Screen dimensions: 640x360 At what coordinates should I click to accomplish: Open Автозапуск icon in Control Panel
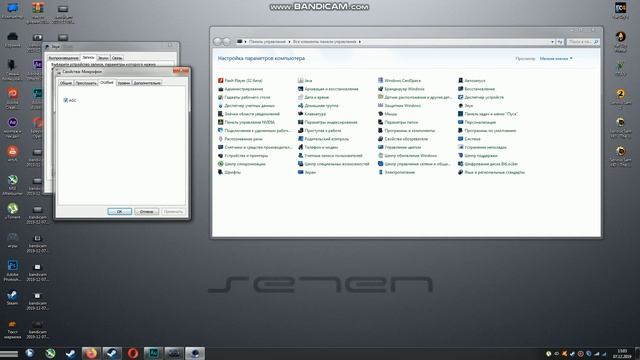(460, 80)
